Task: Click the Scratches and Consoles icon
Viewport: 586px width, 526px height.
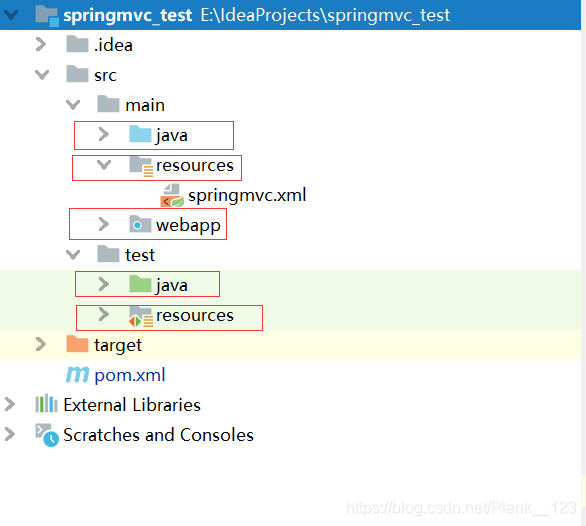Action: [x=47, y=435]
